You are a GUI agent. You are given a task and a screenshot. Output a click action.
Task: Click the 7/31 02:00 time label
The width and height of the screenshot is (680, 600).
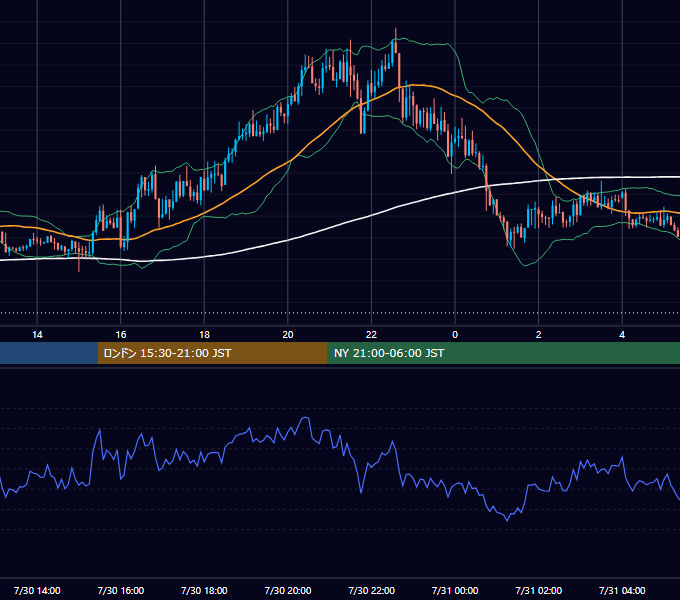(x=539, y=590)
